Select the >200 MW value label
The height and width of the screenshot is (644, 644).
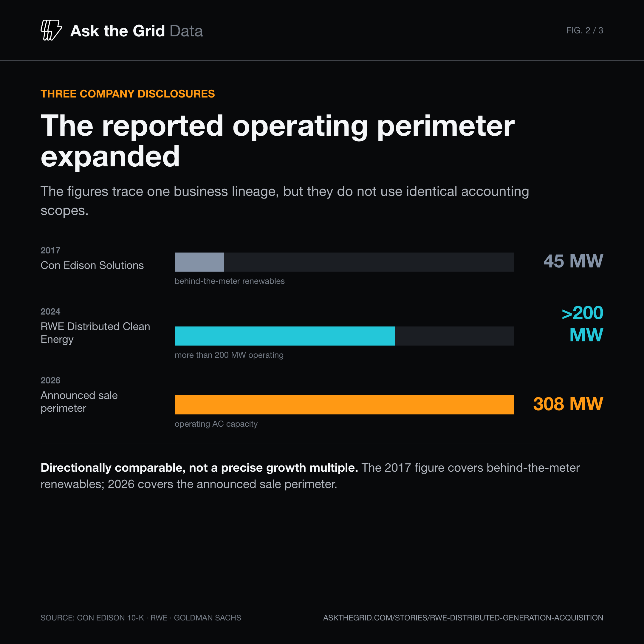[x=583, y=324]
